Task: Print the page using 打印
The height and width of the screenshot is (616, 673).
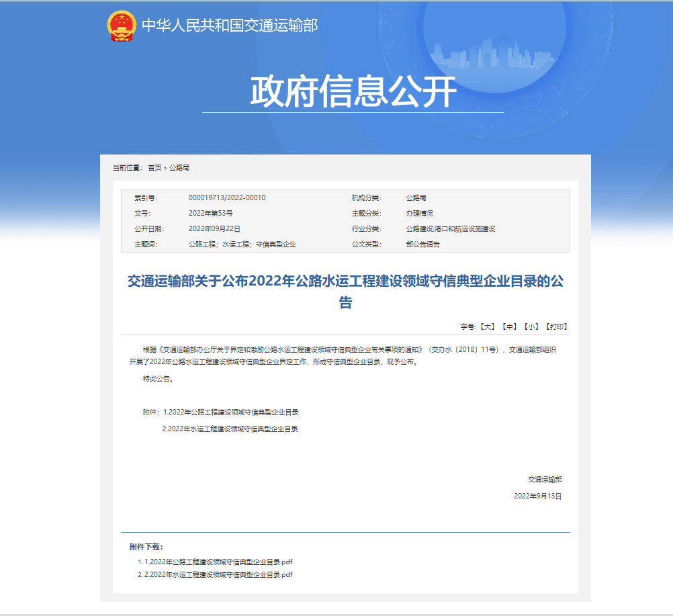Action: click(x=556, y=326)
